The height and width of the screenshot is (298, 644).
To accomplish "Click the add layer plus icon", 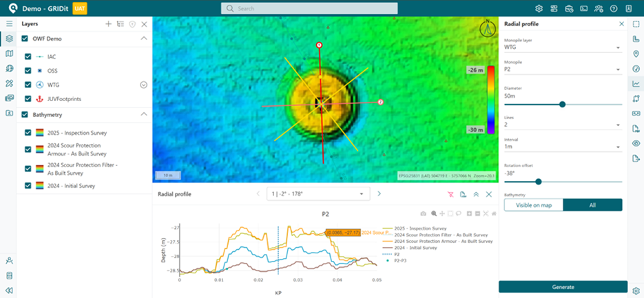I will coord(108,24).
